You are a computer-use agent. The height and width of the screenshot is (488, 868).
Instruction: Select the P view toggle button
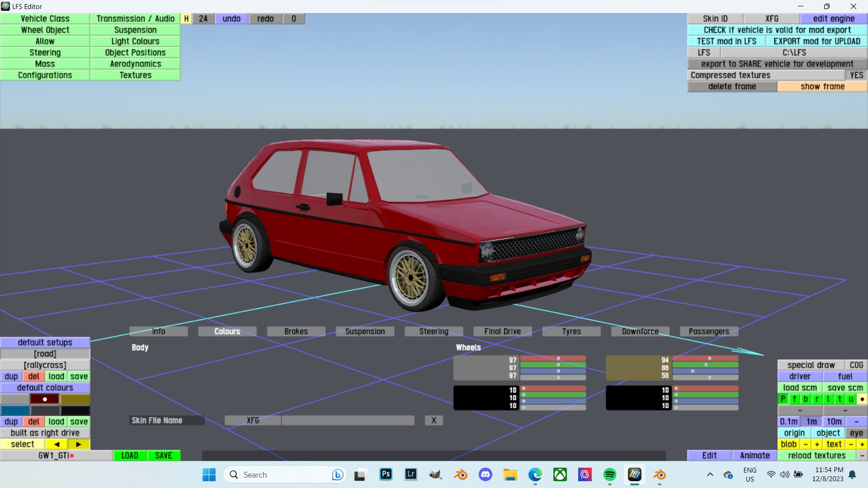(783, 399)
